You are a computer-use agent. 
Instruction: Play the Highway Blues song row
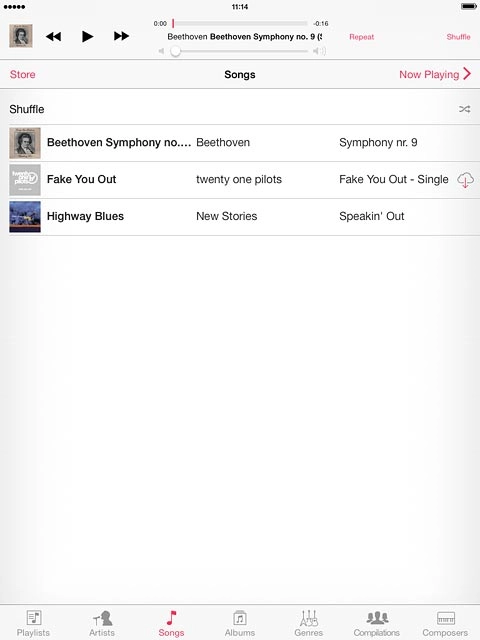click(x=244, y=217)
